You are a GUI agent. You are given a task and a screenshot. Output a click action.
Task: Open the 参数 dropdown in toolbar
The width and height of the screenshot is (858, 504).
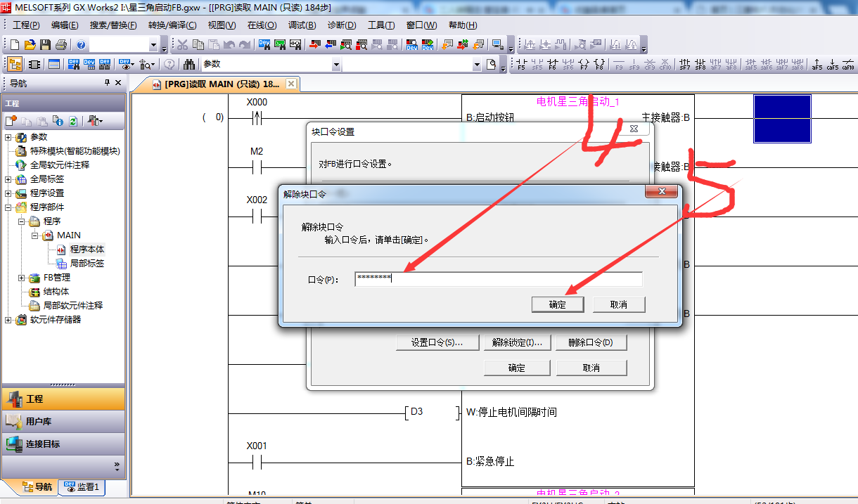click(336, 65)
